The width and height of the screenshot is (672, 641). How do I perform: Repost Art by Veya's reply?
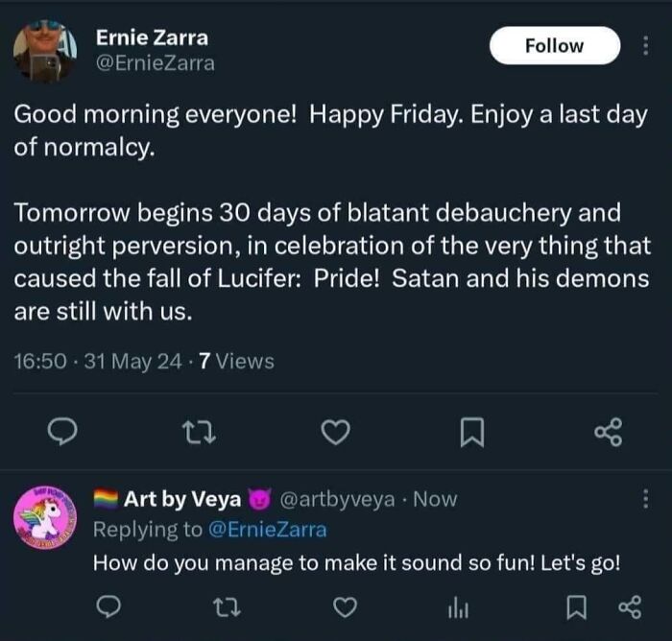[x=234, y=607]
